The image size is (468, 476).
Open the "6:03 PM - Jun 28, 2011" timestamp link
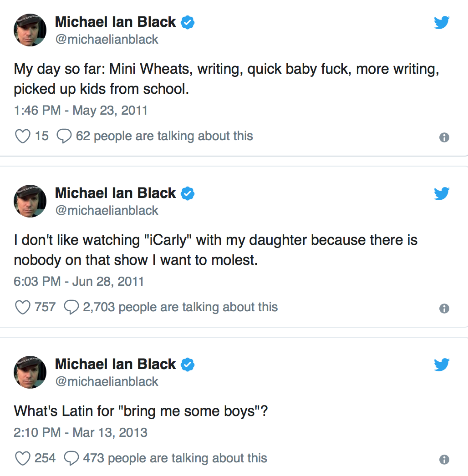pos(79,281)
